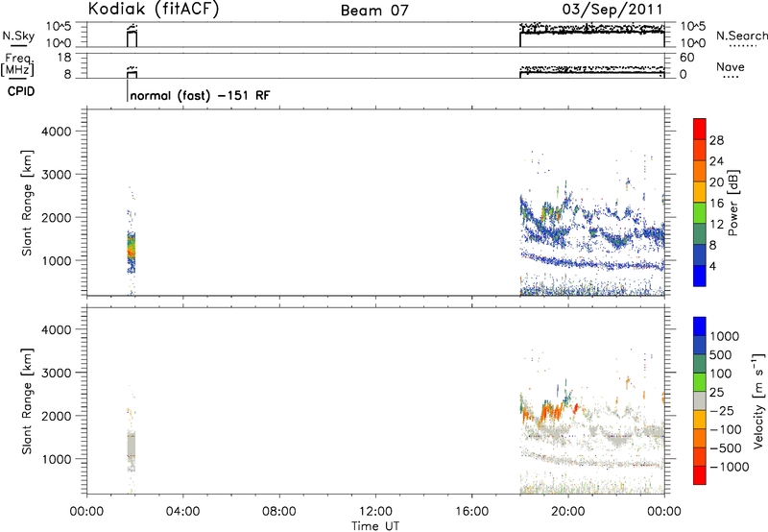Pick the bright blue top segment of velocity colorbar
The height and width of the screenshot is (532, 768).
700,326
